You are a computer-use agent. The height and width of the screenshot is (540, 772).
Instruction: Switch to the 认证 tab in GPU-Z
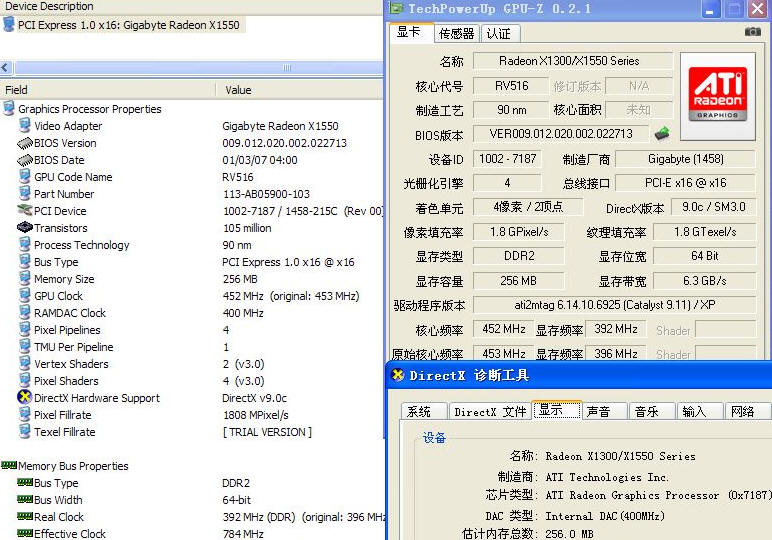click(499, 33)
